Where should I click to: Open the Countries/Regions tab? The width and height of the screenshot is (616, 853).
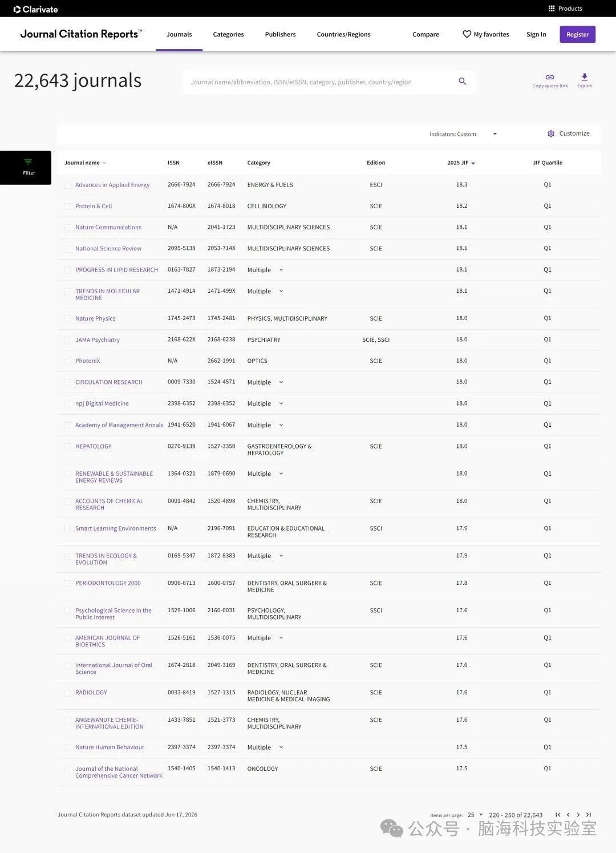click(343, 34)
